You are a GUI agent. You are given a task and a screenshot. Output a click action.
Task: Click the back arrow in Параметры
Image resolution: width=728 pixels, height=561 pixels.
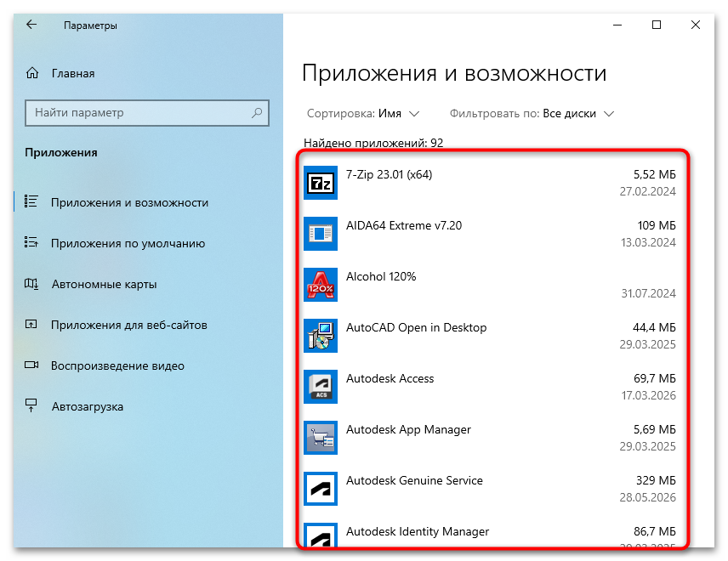[x=31, y=25]
